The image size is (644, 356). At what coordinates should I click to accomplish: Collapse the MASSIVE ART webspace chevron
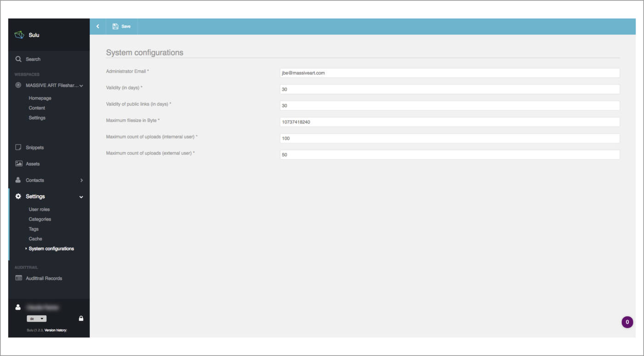(x=81, y=86)
